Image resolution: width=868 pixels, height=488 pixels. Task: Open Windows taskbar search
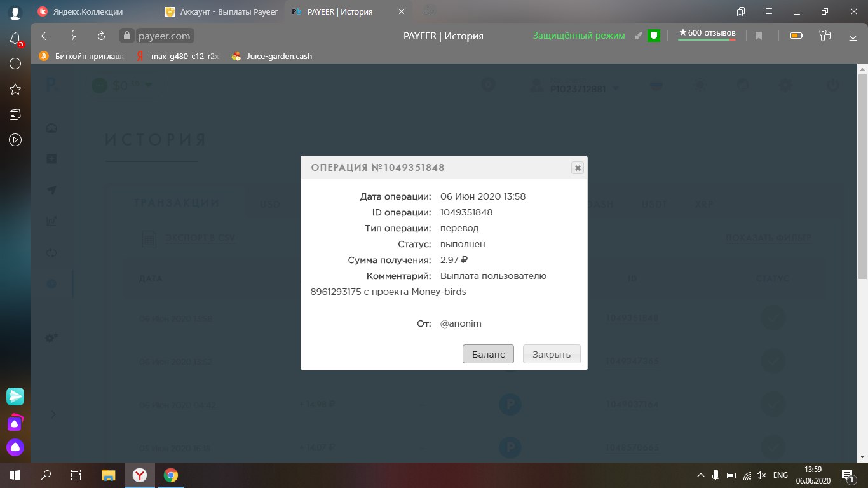tap(46, 475)
